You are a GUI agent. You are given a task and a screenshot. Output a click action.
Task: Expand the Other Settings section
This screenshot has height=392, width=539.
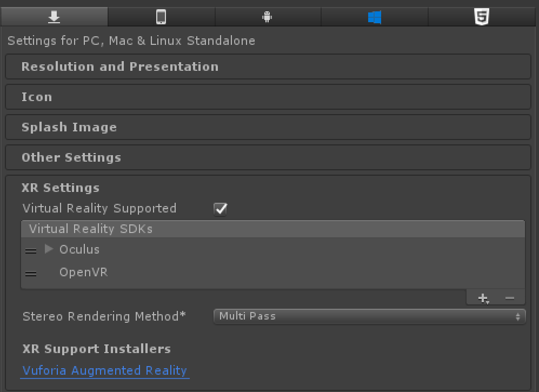click(x=71, y=157)
